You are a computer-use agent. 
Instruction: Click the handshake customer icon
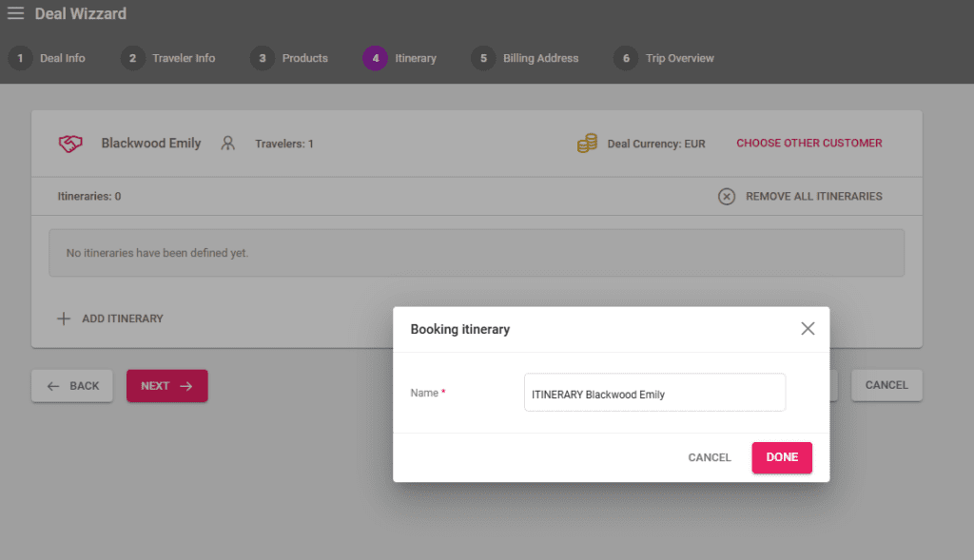pos(70,144)
